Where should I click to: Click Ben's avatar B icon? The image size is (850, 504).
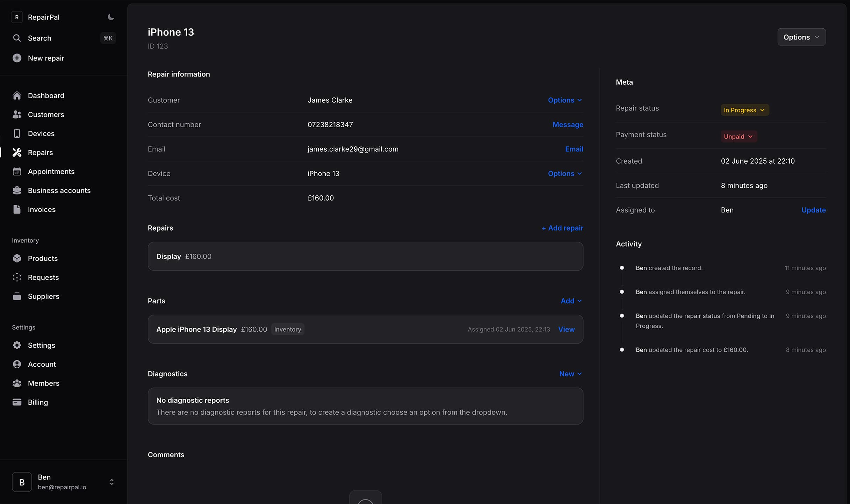pyautogui.click(x=22, y=482)
